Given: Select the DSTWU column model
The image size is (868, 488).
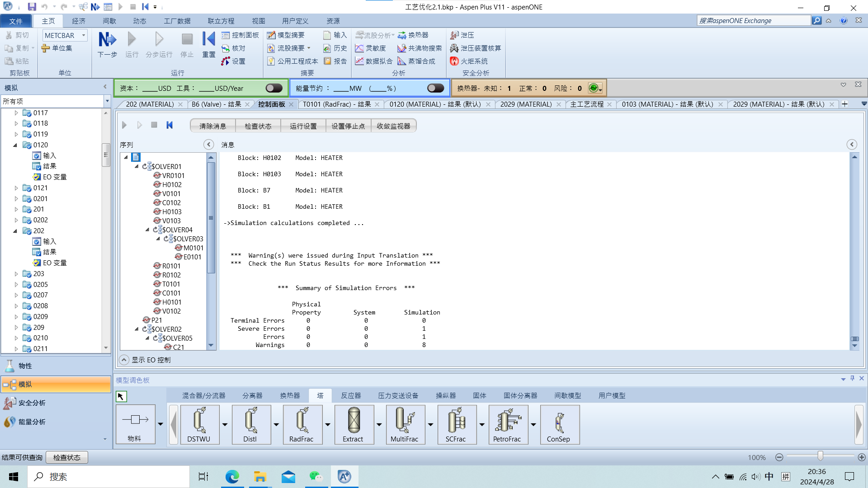Looking at the screenshot, I should pos(199,424).
